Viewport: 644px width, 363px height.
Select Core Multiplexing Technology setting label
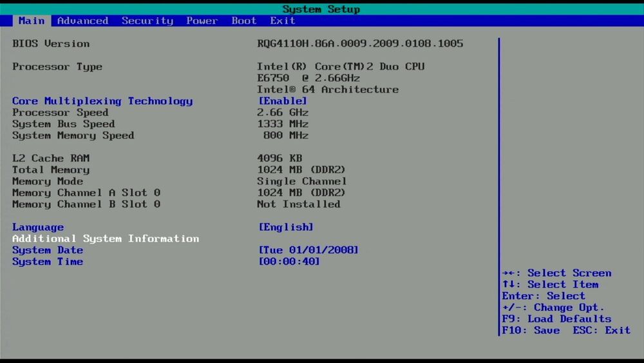[102, 101]
